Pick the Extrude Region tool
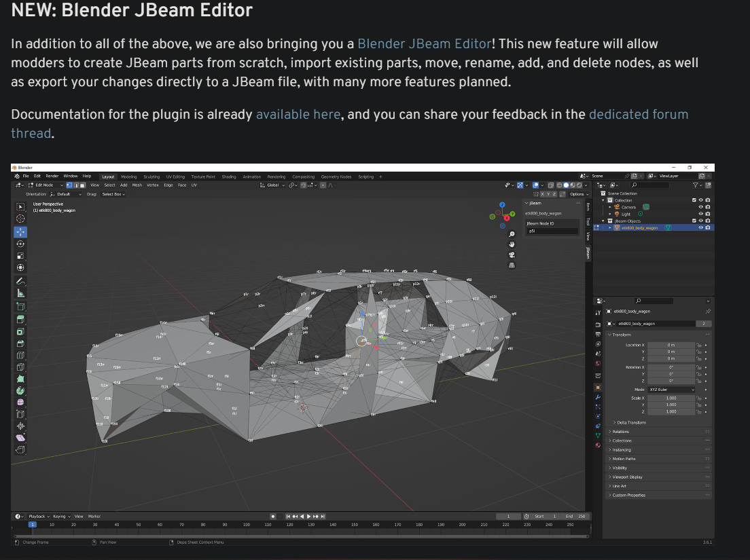The image size is (750, 560). pos(20,319)
